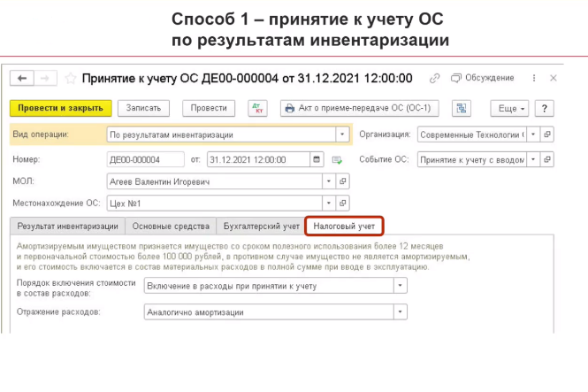This screenshot has height=392, width=588.
Task: Click the Включение в расходы при принятии field
Action: point(269,286)
